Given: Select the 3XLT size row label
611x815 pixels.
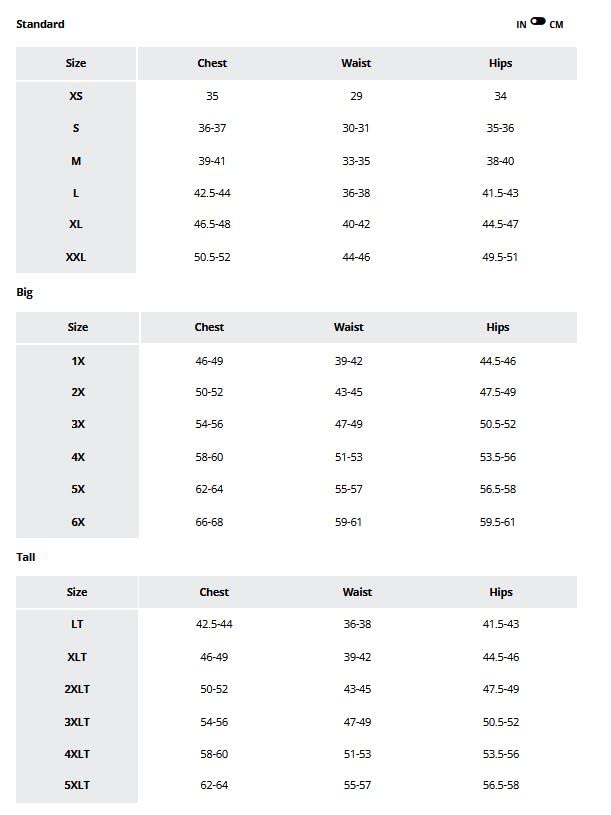Looking at the screenshot, I should (77, 721).
